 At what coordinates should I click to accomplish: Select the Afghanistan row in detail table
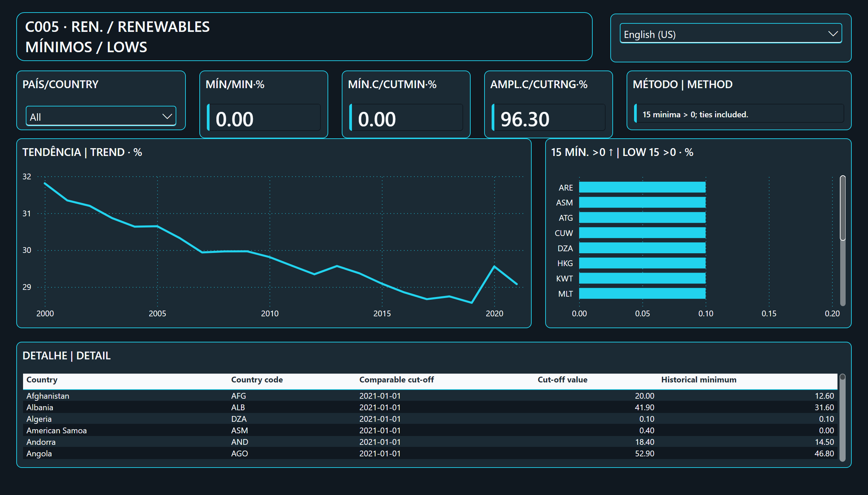pyautogui.click(x=430, y=396)
